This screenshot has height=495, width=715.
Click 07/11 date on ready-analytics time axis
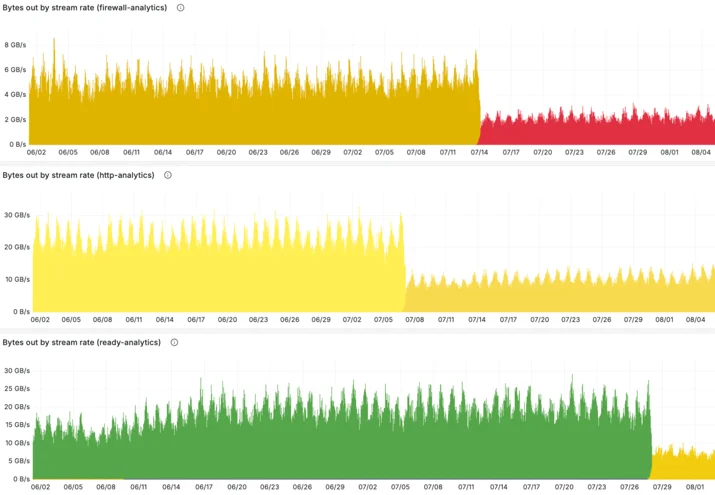466,487
